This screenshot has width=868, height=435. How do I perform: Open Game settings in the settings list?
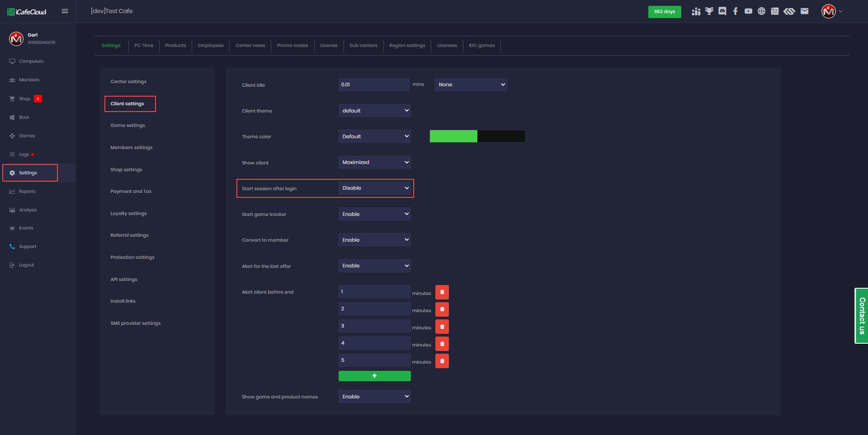pyautogui.click(x=128, y=126)
